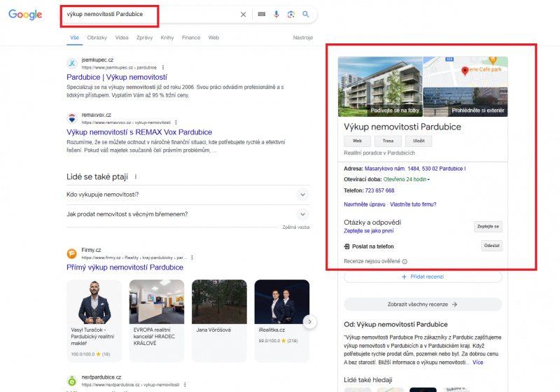The height and width of the screenshot is (392, 560).
Task: Open result Výkup nemovitostí s REMAX Vox Pardubice
Action: click(139, 132)
